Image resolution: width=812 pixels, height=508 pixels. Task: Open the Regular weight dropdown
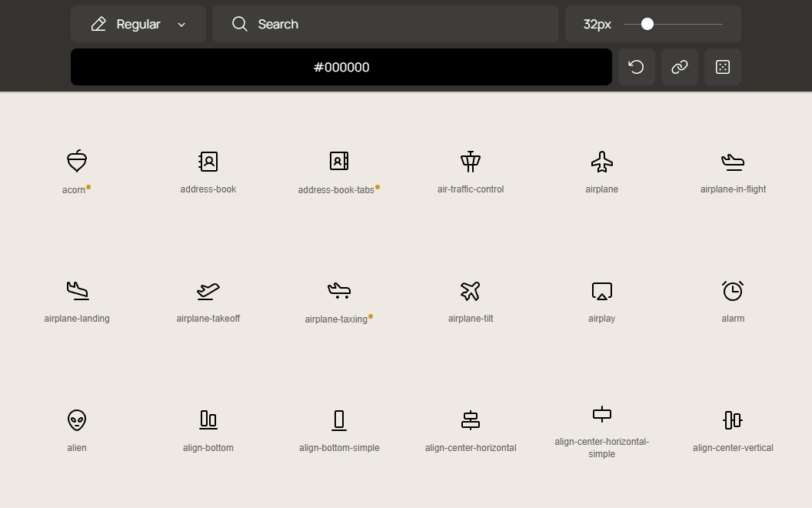coord(138,24)
